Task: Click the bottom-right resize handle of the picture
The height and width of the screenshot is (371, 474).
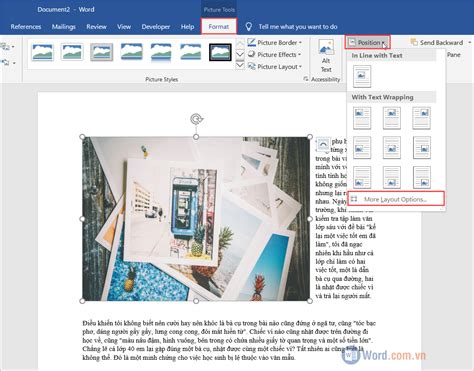Action: pos(310,301)
